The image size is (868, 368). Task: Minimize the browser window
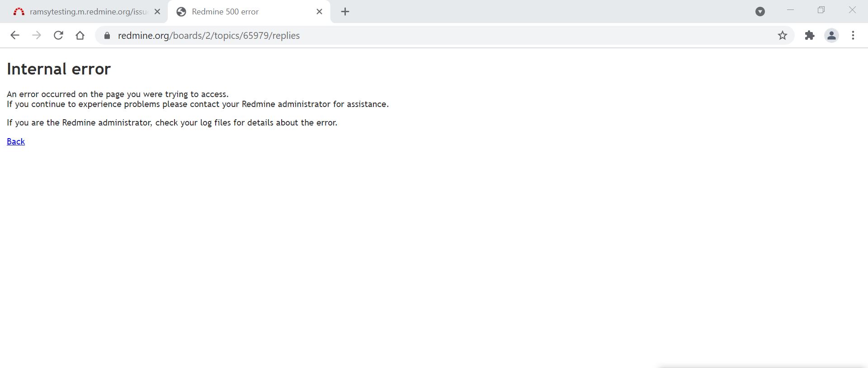tap(790, 10)
